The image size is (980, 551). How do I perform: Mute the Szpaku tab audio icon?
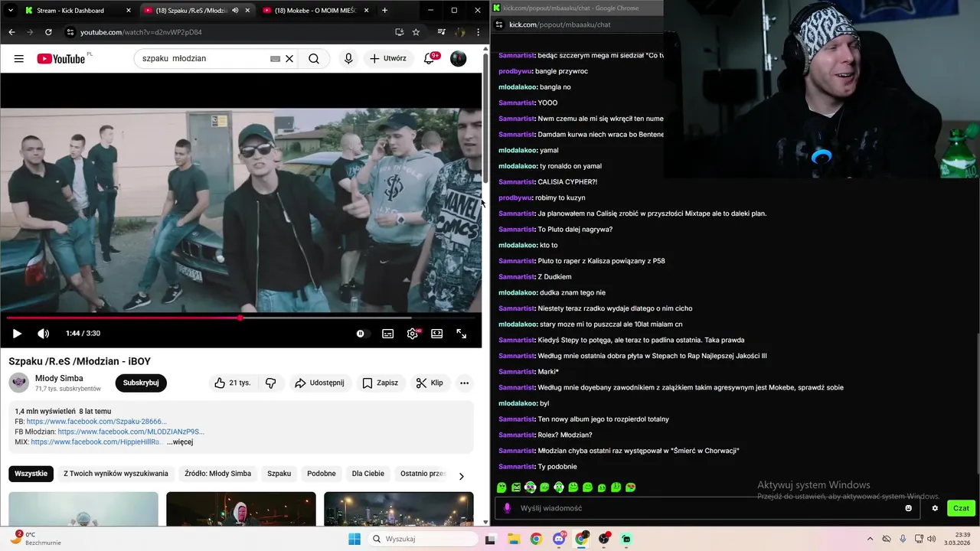(235, 11)
